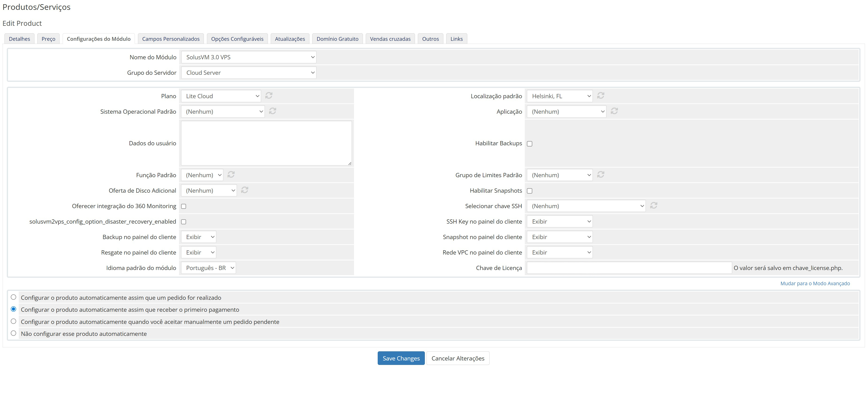
Task: Enable the Habilitar Backups checkbox
Action: tap(530, 144)
